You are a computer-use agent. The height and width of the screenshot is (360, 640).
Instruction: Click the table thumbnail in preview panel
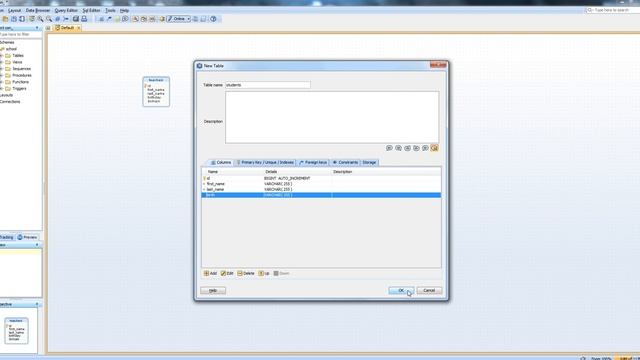tap(16, 331)
